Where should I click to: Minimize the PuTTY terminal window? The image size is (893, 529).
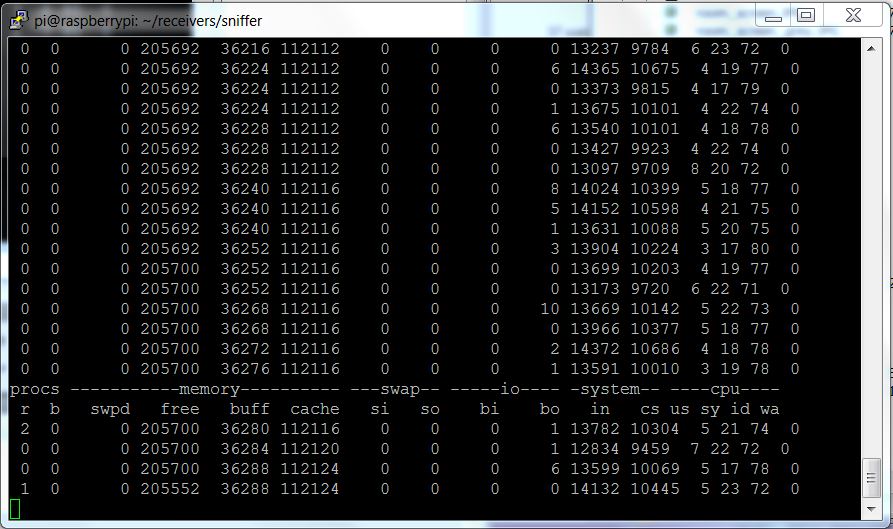(773, 16)
